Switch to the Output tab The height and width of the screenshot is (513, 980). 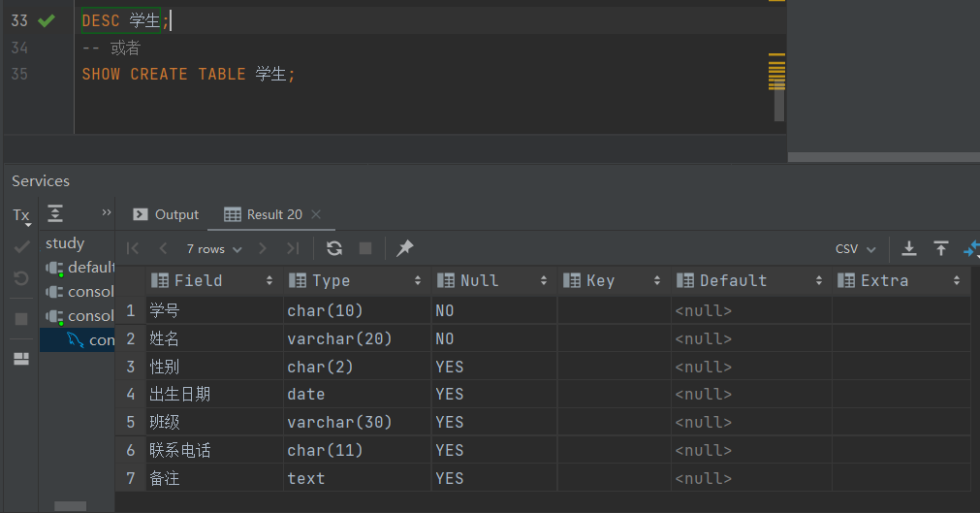(166, 214)
